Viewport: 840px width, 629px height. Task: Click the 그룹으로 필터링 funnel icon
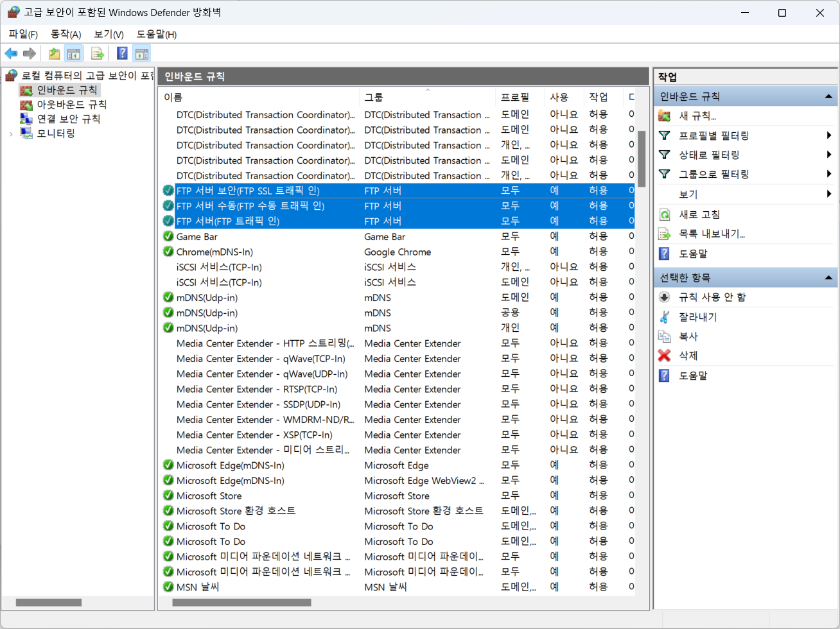click(665, 174)
